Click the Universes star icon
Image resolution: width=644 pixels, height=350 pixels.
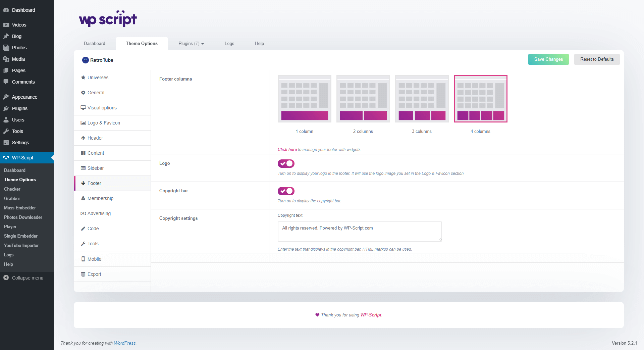[x=83, y=78]
